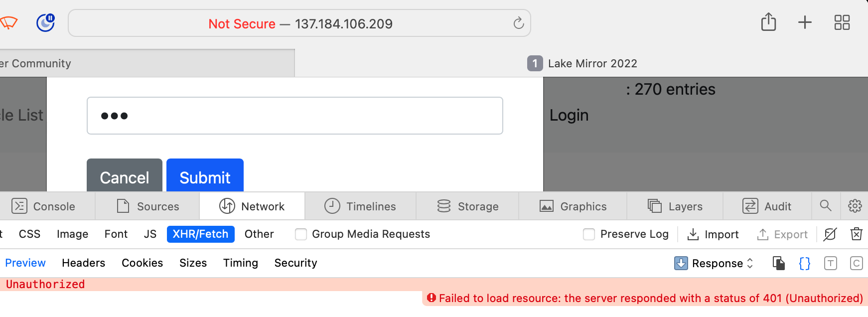Open a new tab with plus icon
Viewport: 868px width, 317px height.
(805, 22)
